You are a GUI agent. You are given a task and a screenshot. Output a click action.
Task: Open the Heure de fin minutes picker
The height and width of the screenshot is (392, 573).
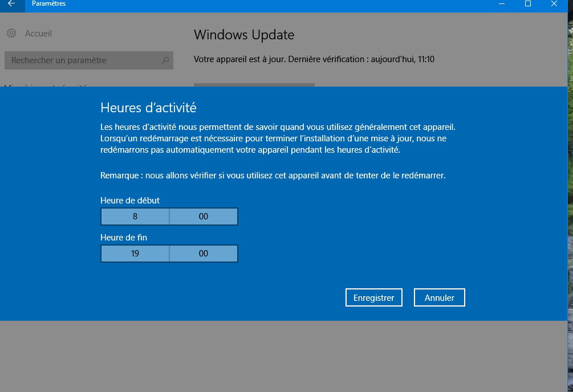[204, 253]
